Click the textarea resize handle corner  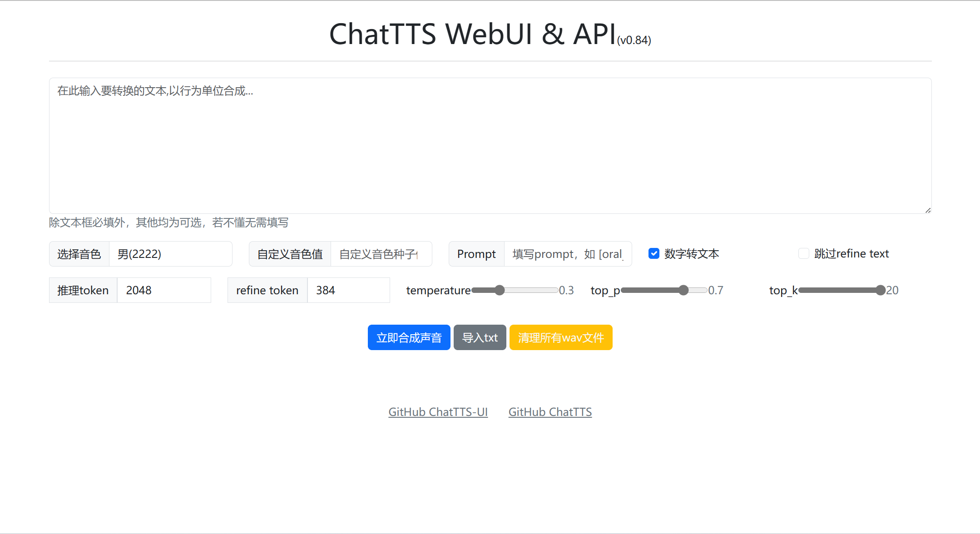tap(928, 210)
